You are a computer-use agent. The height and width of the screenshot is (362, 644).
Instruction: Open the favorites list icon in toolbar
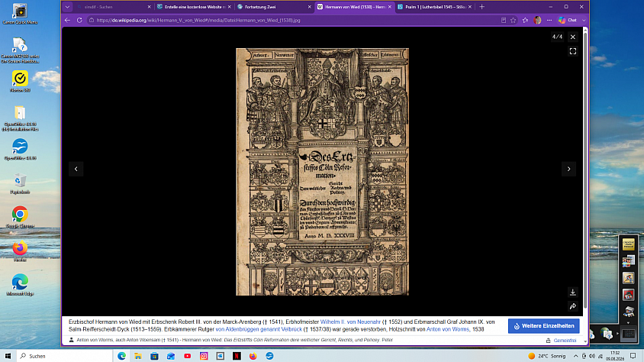click(525, 20)
